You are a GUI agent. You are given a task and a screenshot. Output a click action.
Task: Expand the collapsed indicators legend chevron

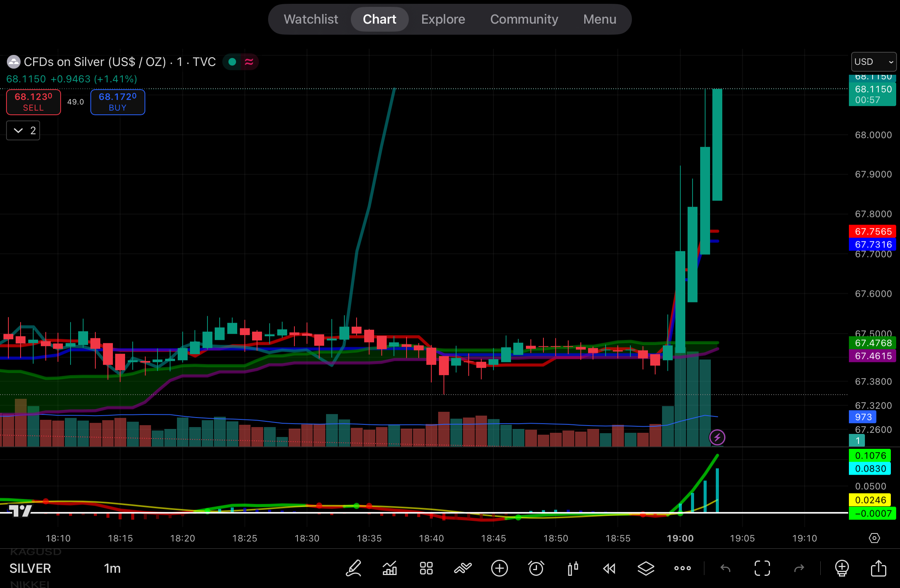click(18, 131)
